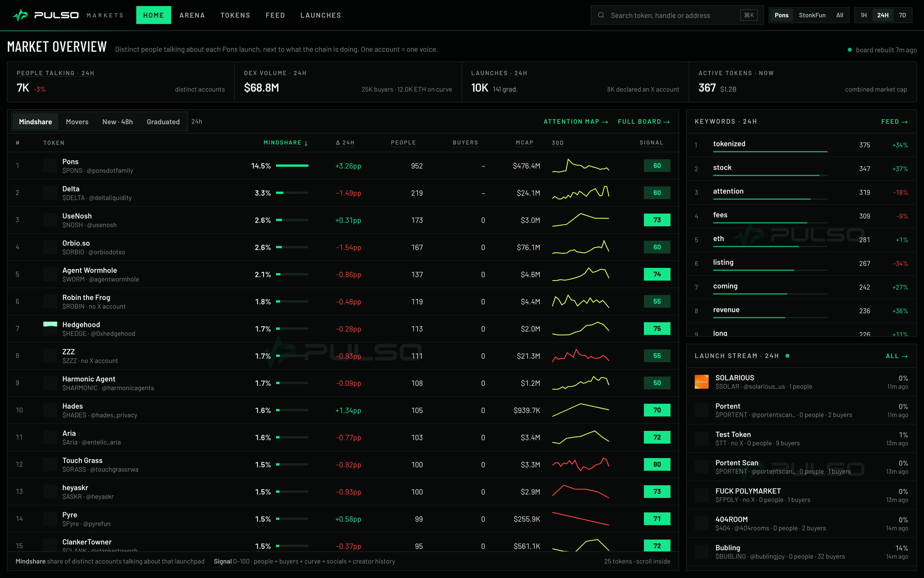Open Bubling launch entry
The height and width of the screenshot is (578, 924).
click(801, 552)
